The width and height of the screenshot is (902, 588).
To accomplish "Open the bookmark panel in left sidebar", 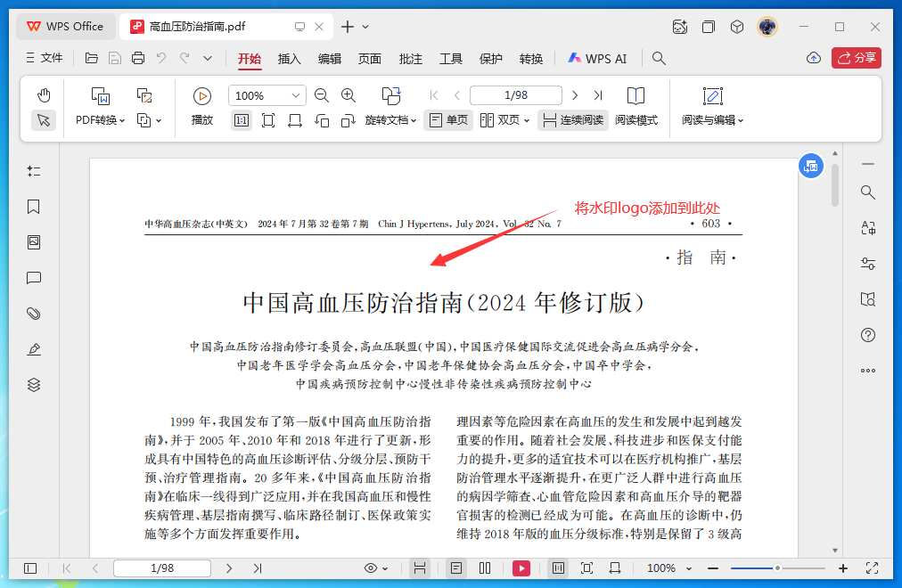I will tap(34, 207).
